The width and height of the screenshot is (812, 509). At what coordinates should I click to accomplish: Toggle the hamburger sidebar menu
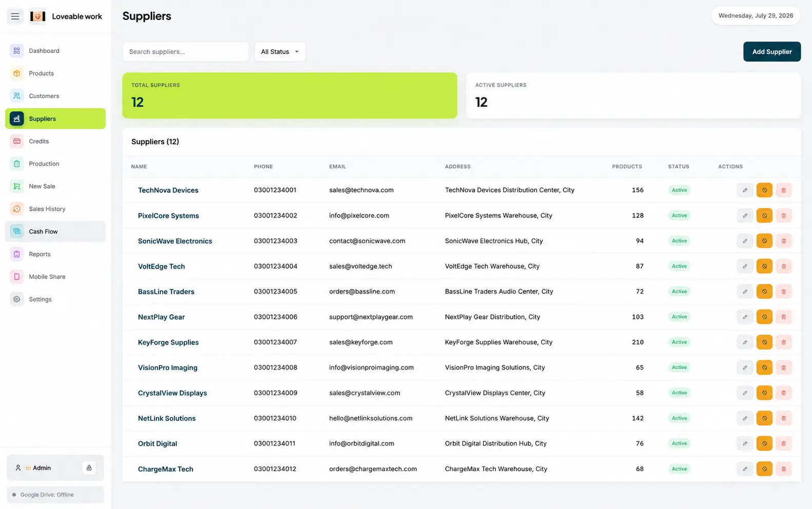[15, 16]
